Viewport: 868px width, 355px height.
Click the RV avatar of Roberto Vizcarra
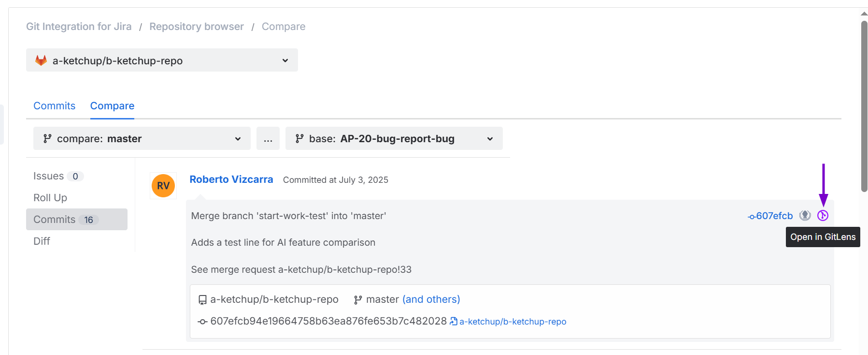(163, 186)
